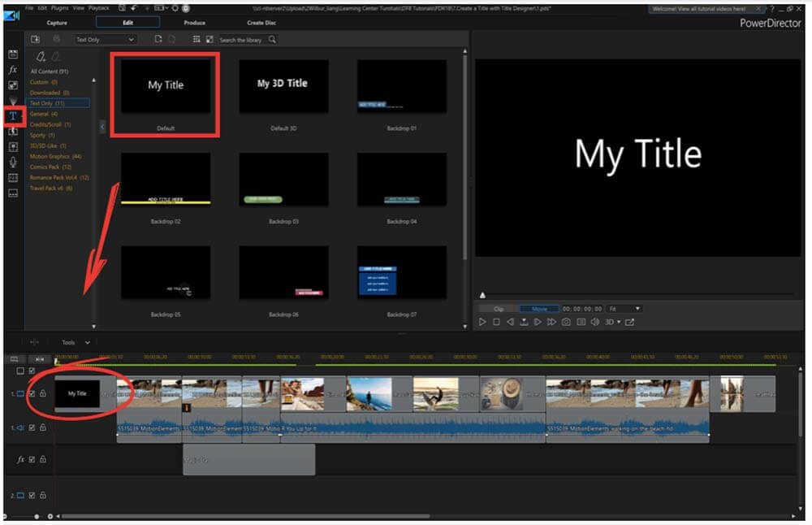812x525 pixels.
Task: Open the PiP Objects Room icon
Action: pyautogui.click(x=14, y=85)
